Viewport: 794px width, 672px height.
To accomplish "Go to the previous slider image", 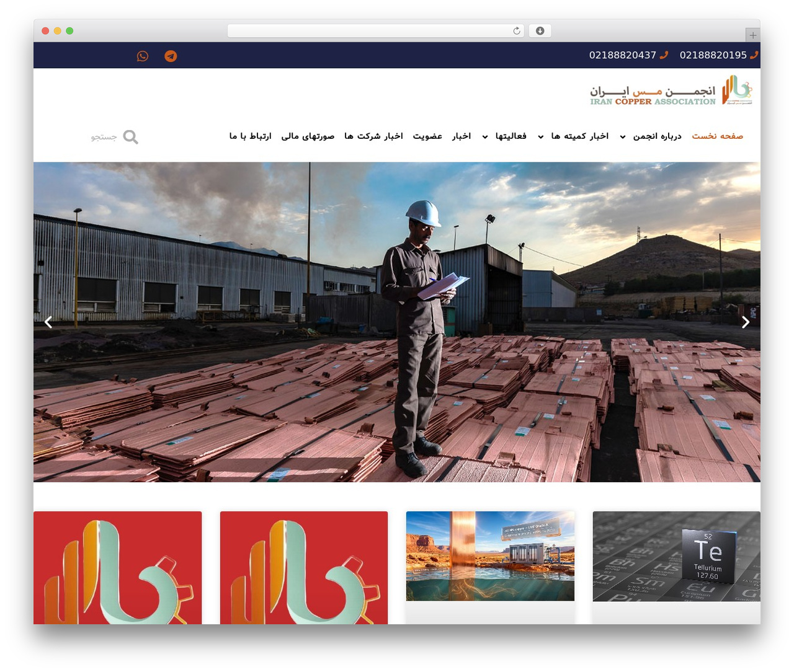I will click(x=48, y=322).
